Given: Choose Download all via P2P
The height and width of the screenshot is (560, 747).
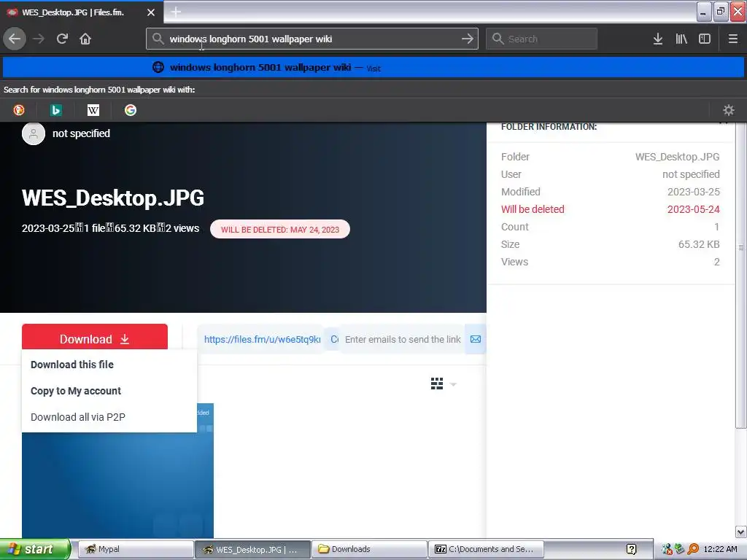Looking at the screenshot, I should point(77,417).
